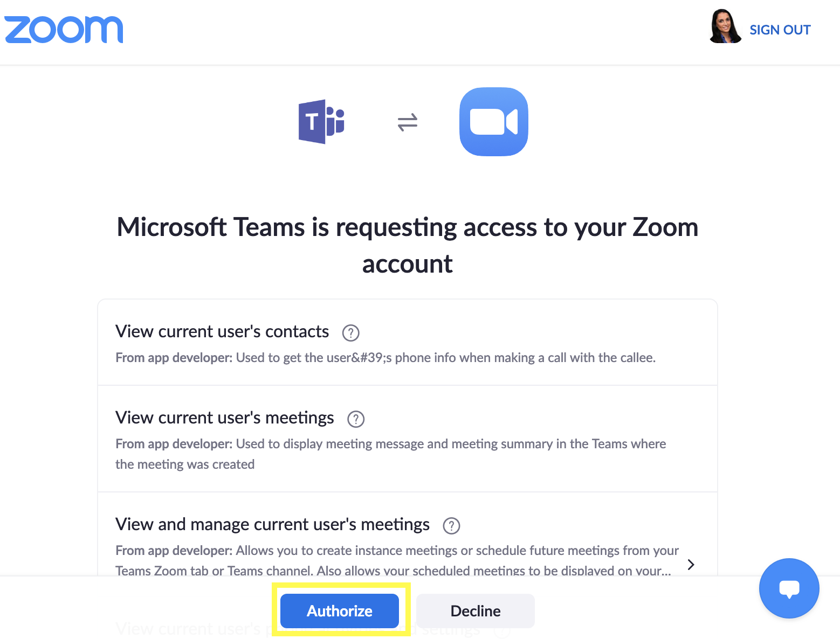Click the meetings summary developer description
The image size is (840, 639).
(391, 454)
